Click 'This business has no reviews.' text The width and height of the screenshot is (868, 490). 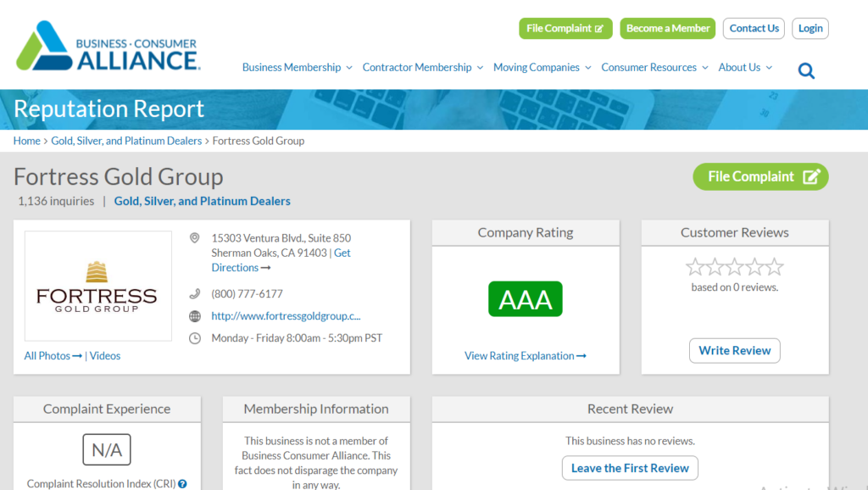(x=630, y=441)
